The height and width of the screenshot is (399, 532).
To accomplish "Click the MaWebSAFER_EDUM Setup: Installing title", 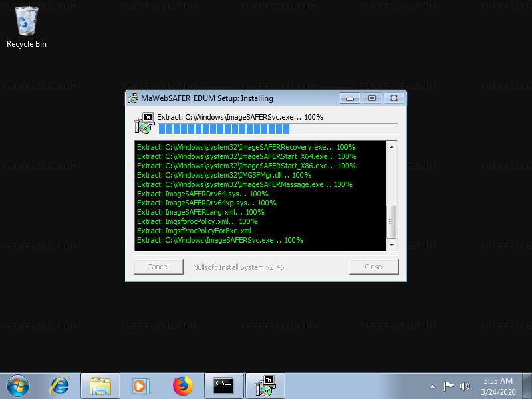I will pos(207,98).
